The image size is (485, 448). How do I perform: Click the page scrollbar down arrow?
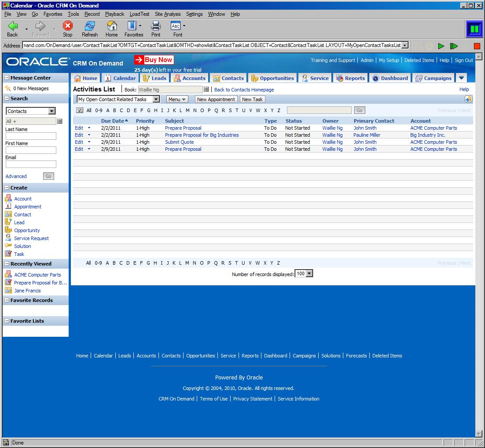click(x=478, y=433)
